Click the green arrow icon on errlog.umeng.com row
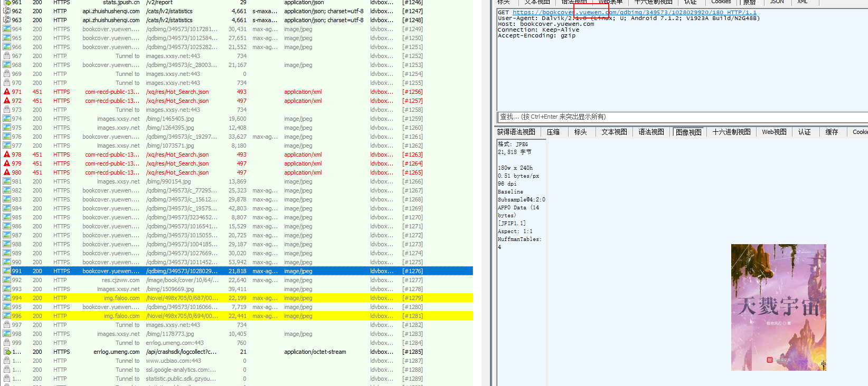The width and height of the screenshot is (868, 386). 7,352
